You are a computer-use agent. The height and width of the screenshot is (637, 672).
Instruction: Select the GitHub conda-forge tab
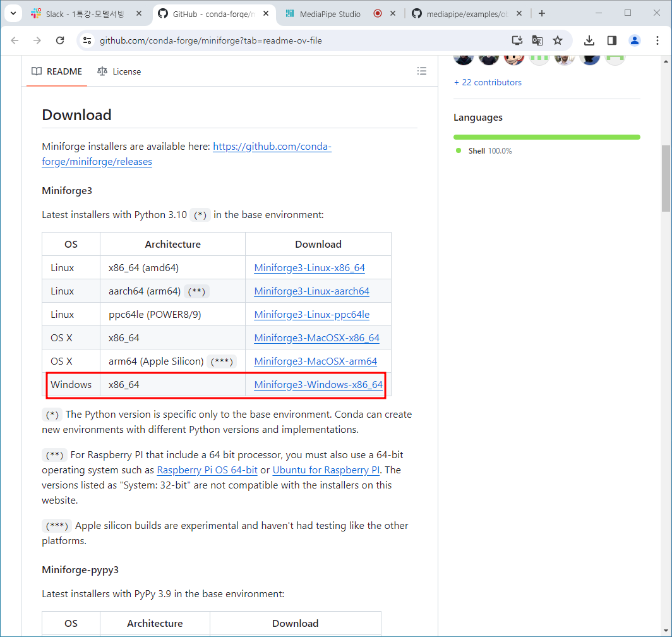click(214, 14)
